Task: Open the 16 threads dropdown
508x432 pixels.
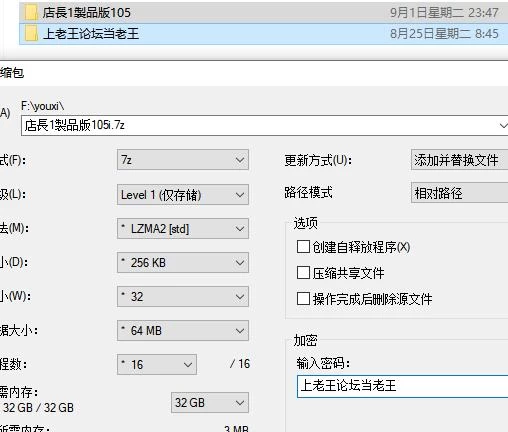Action: tap(157, 364)
